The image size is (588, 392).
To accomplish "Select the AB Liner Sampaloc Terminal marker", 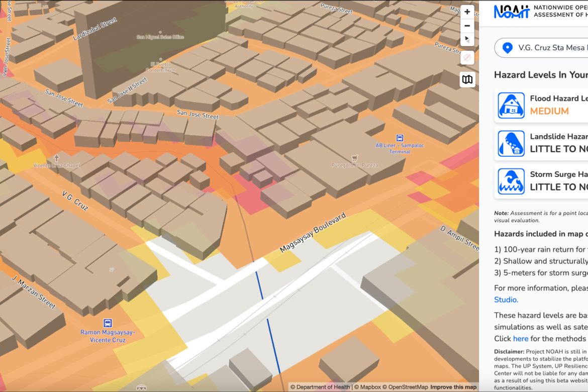I will click(400, 138).
